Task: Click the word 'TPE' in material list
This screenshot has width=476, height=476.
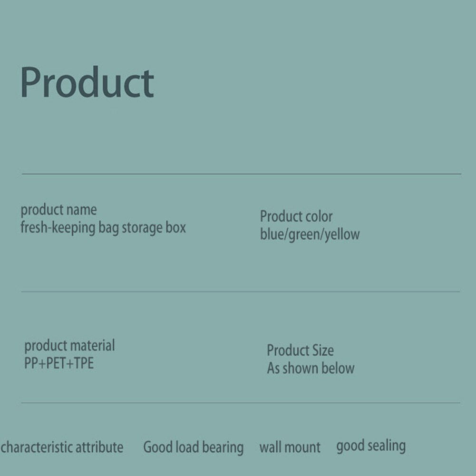Action: (x=84, y=363)
